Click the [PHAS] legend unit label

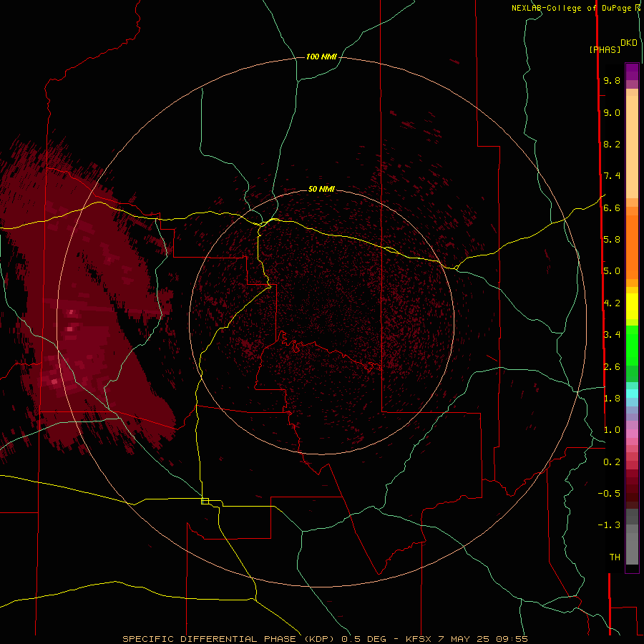pos(605,49)
